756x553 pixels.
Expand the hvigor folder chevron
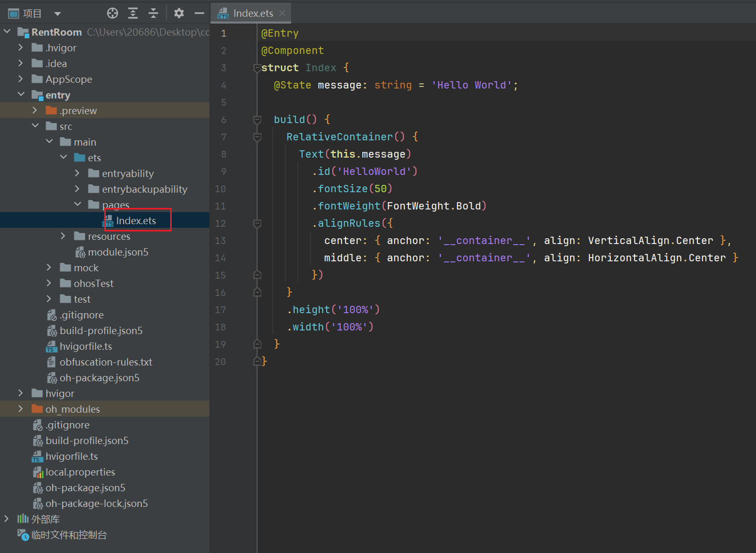coord(20,393)
